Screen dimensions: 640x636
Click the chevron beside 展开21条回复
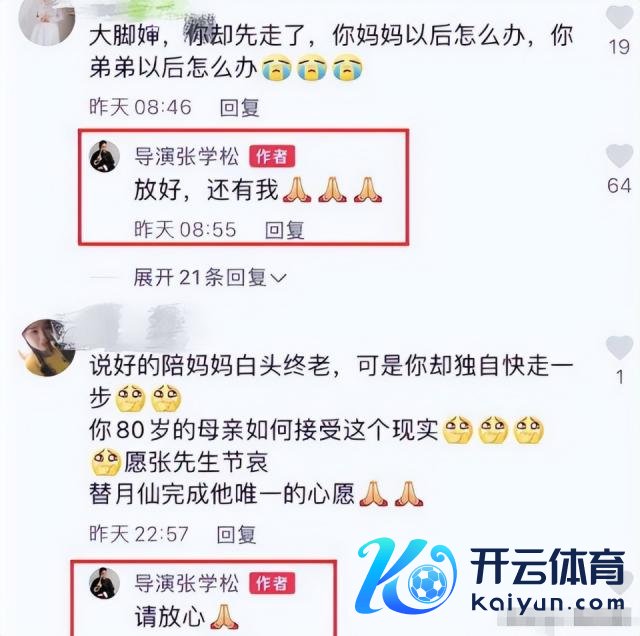278,279
